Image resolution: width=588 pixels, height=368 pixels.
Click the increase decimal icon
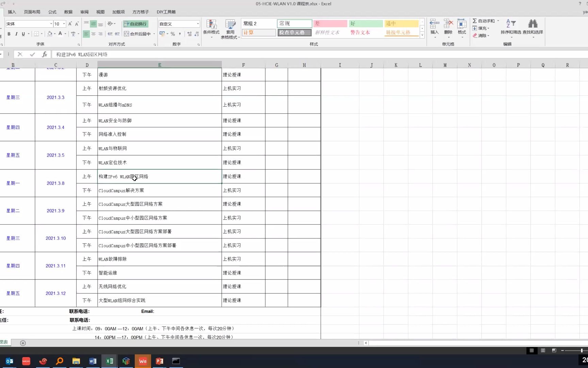pyautogui.click(x=190, y=34)
